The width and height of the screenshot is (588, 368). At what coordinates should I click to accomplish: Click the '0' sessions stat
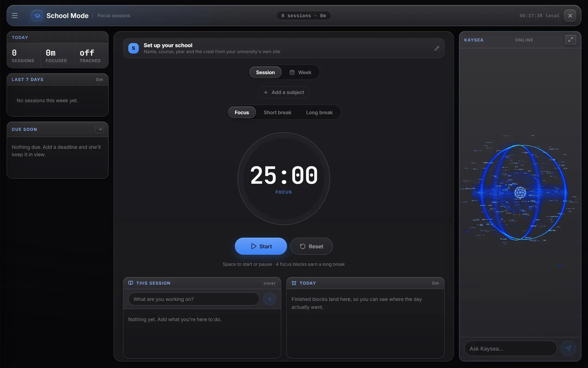coord(14,52)
